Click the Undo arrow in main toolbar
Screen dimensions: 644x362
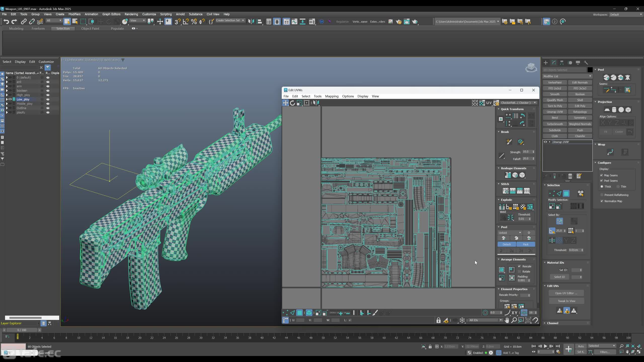click(6, 22)
